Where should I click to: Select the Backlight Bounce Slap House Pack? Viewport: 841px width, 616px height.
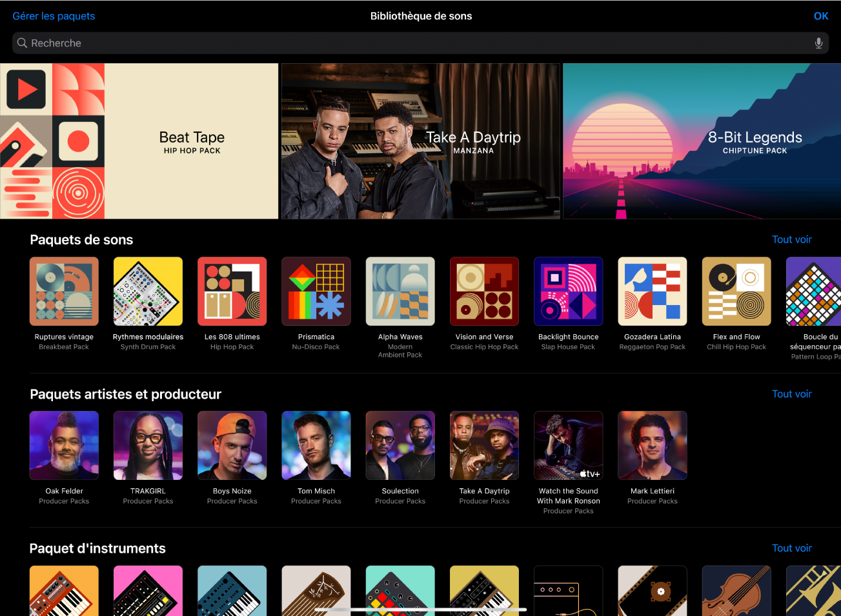coord(569,292)
